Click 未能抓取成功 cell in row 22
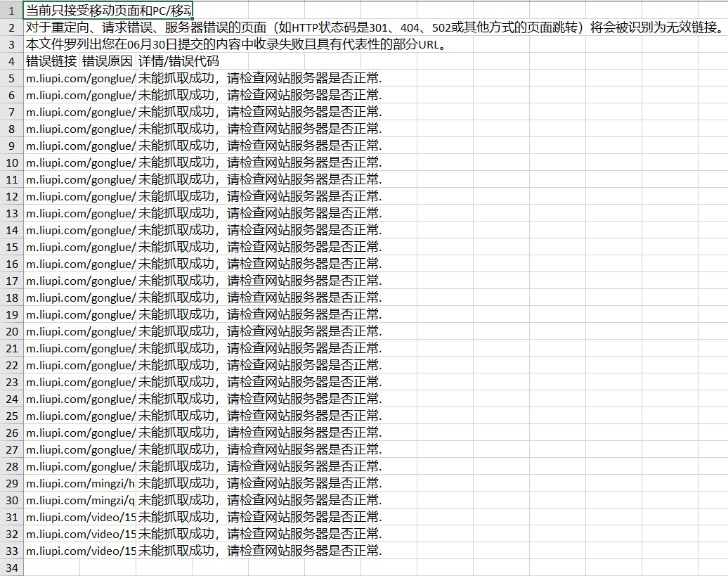The height and width of the screenshot is (576, 728). click(259, 364)
